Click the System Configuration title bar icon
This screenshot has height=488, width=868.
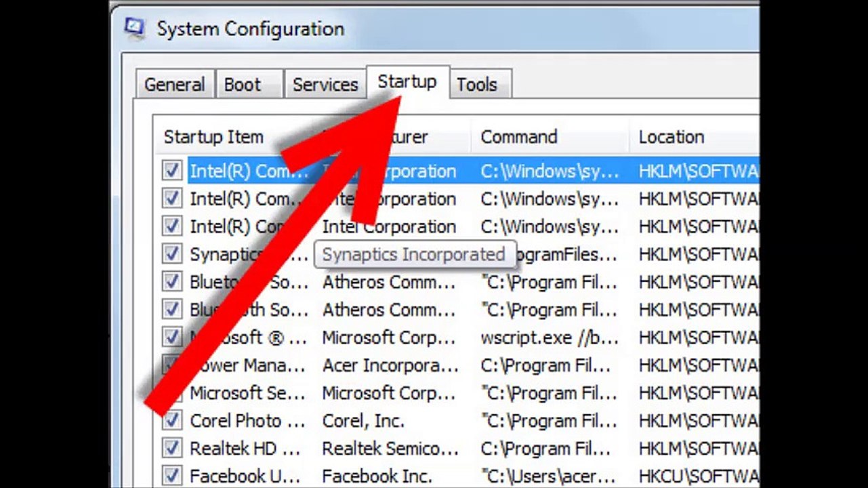coord(134,28)
